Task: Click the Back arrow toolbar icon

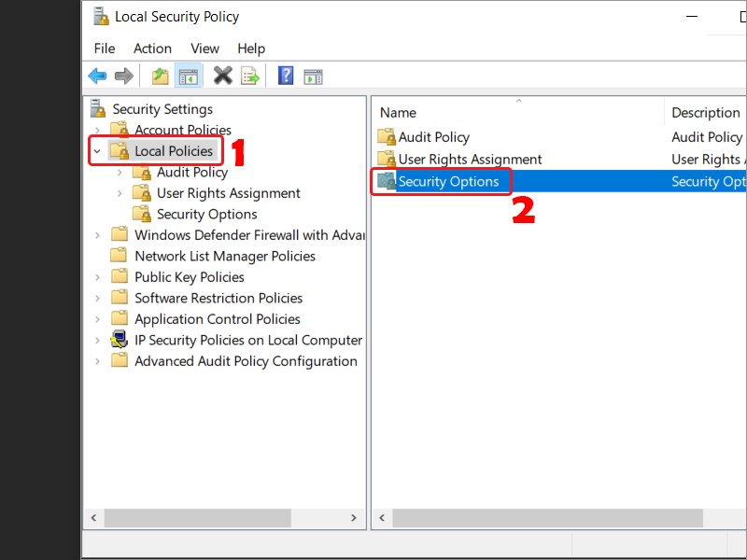Action: coord(97,76)
